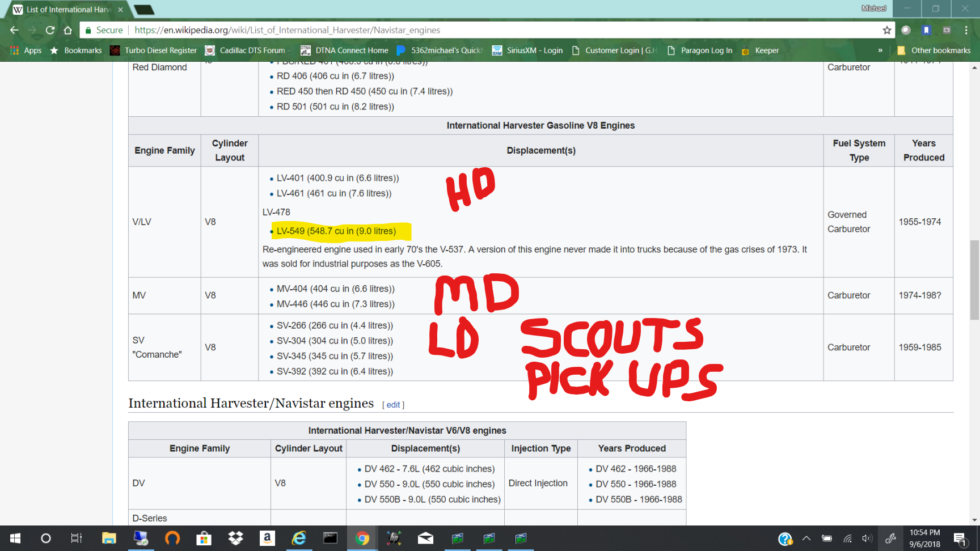Viewport: 980px width, 551px height.
Task: Open a new tab next to Wikipedia tab
Action: point(144,10)
